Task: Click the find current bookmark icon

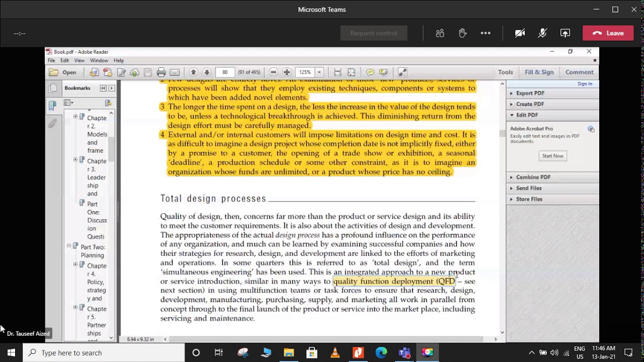Action: (x=108, y=103)
